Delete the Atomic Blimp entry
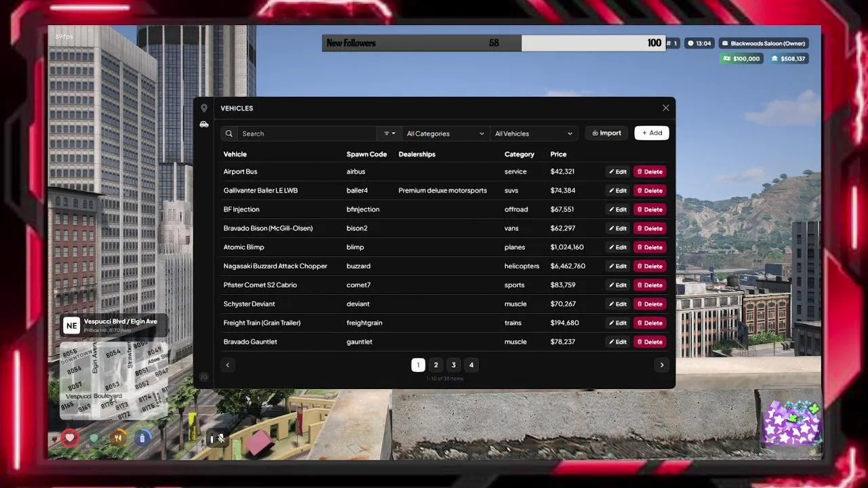This screenshot has width=868, height=488. [x=650, y=247]
